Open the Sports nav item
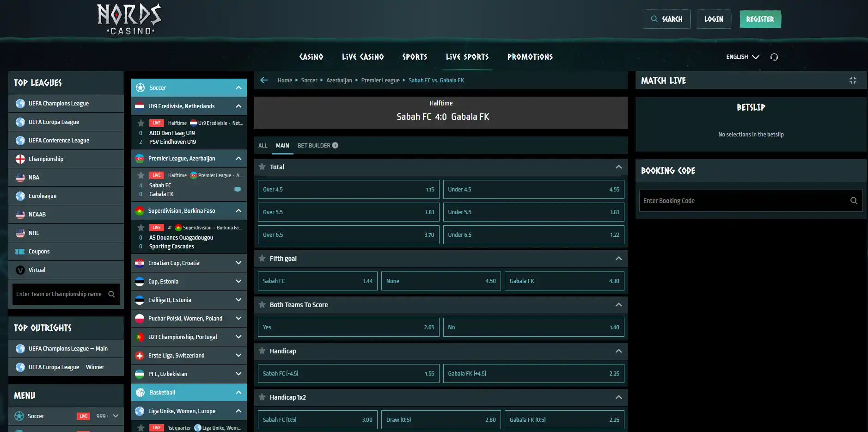The image size is (868, 432). [415, 57]
